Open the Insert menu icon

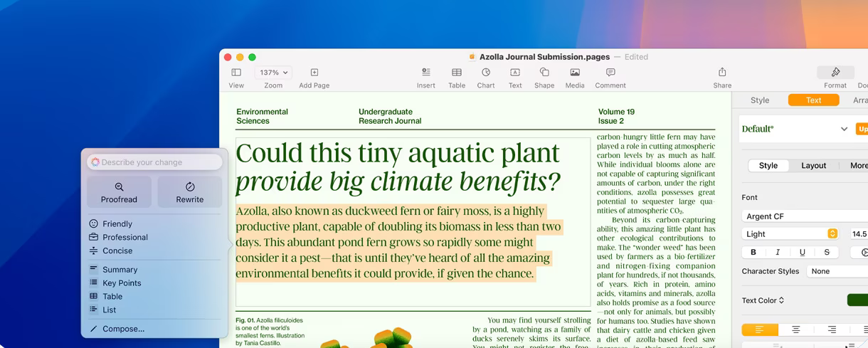point(426,73)
